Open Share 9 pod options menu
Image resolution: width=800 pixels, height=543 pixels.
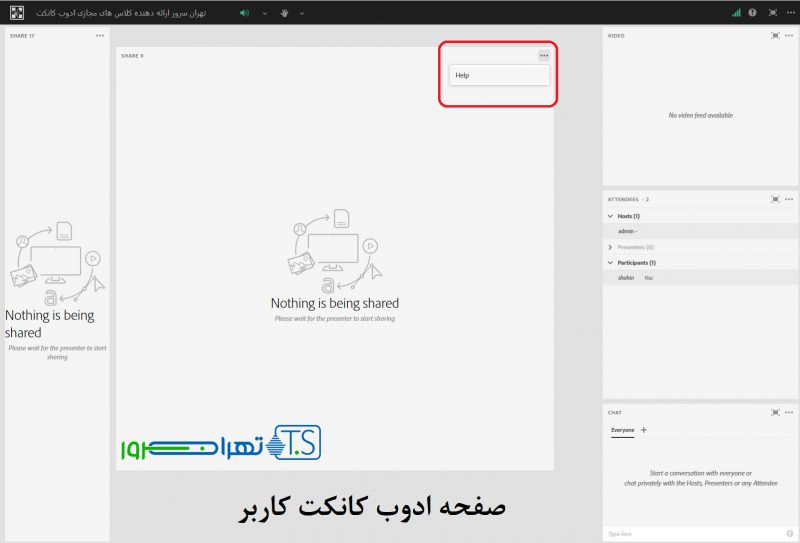(544, 56)
